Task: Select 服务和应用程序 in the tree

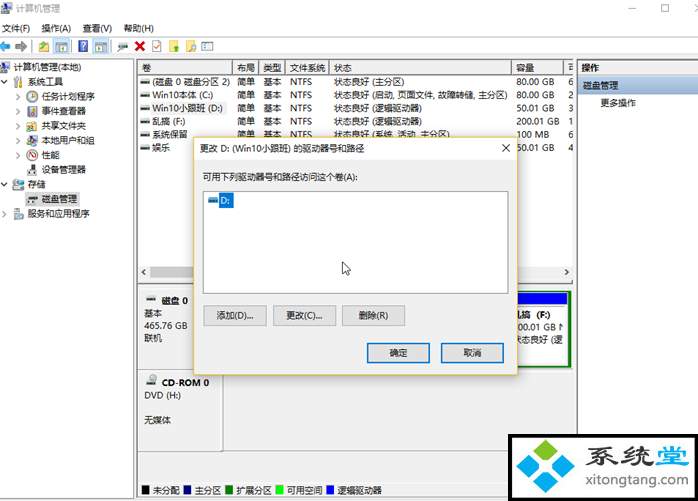Action: click(58, 214)
